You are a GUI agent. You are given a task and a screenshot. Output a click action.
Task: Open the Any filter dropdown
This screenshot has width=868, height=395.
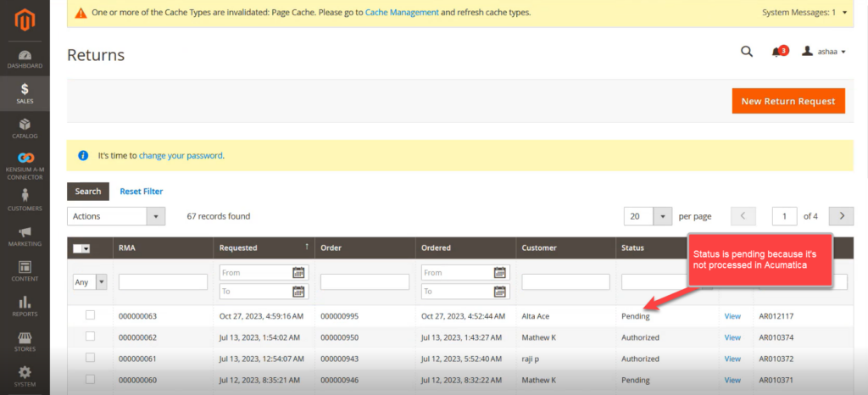click(90, 282)
